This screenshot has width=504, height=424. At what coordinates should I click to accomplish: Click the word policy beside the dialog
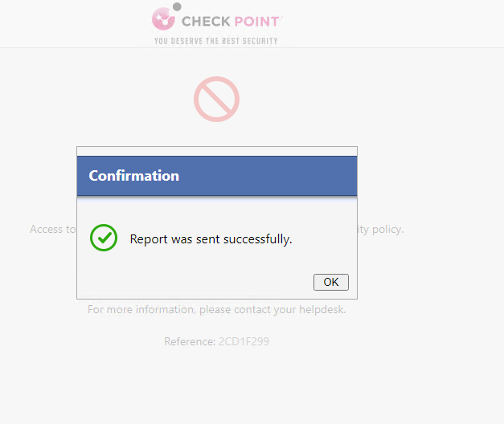coord(387,230)
